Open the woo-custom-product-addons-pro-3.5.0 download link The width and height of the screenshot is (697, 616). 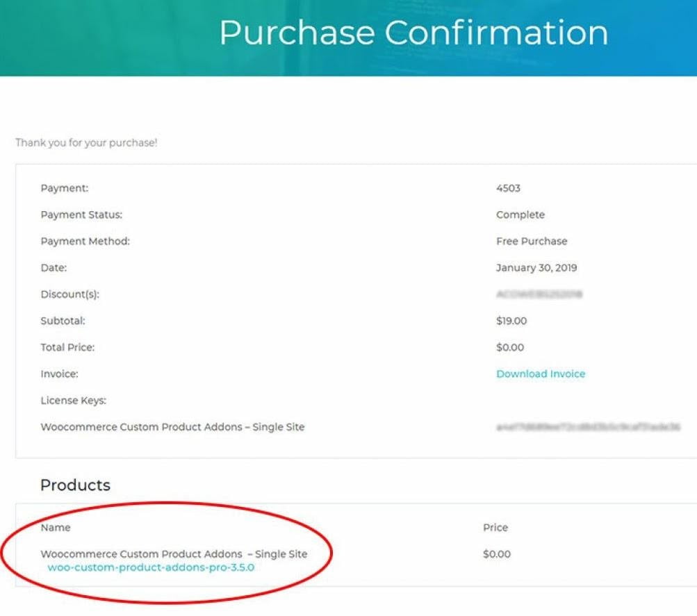151,567
